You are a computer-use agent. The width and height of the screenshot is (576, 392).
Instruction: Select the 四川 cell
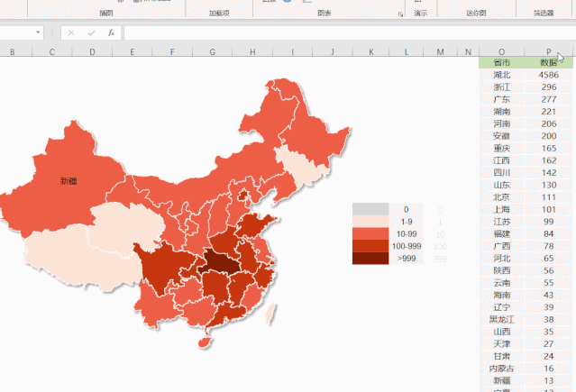[502, 173]
